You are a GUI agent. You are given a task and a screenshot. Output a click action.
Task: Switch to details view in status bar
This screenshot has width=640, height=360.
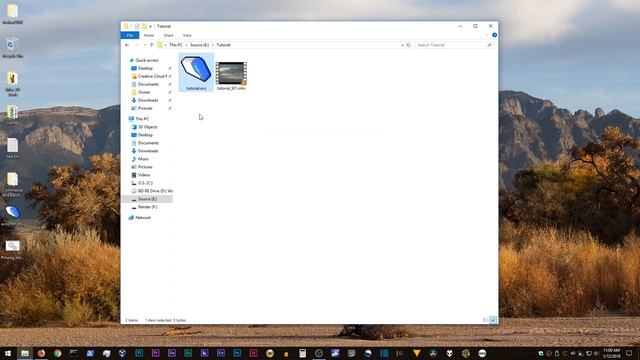point(486,320)
